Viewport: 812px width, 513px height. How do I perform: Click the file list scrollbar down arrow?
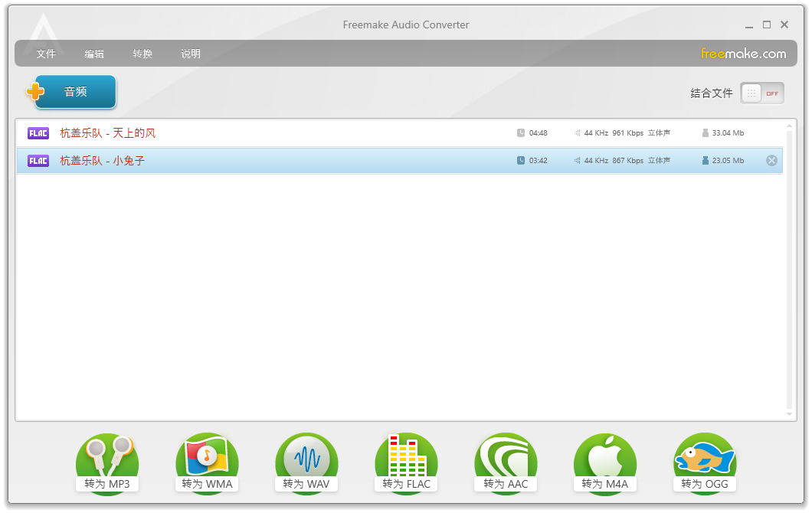coord(790,414)
